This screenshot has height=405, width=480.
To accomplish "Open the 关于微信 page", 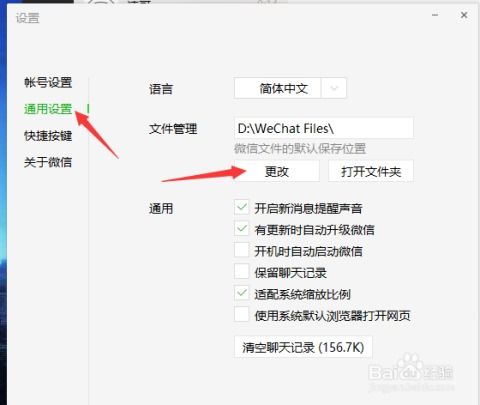I will pyautogui.click(x=48, y=162).
